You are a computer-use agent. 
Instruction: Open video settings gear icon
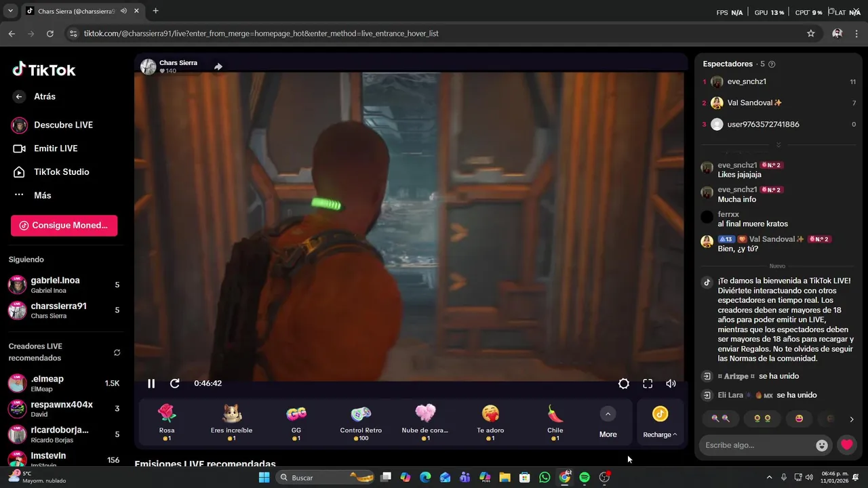click(x=624, y=384)
